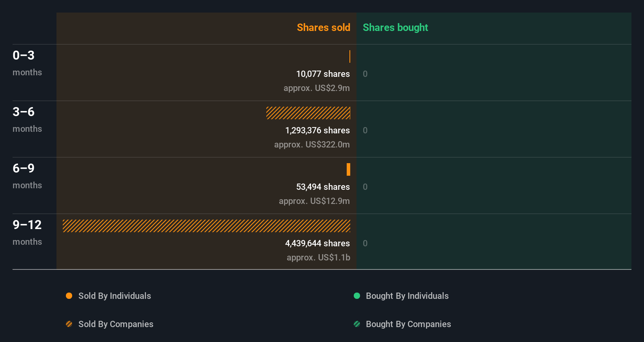Click the bought 0 in the 3–6 months row

pos(365,130)
